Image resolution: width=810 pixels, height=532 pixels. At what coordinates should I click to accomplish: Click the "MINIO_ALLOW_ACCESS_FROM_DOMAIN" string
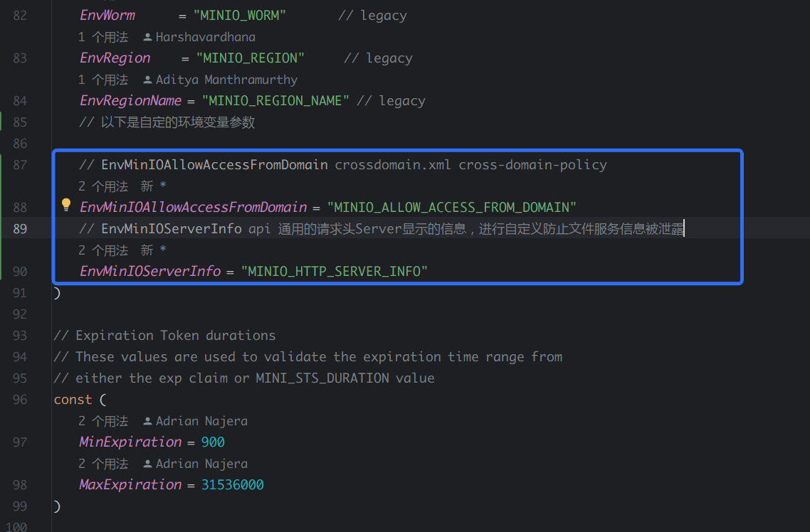[452, 208]
